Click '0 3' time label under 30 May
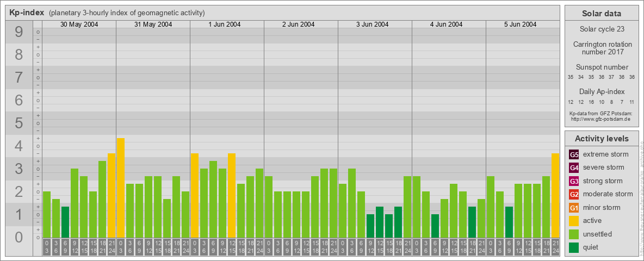The height and width of the screenshot is (261, 644). tap(47, 247)
